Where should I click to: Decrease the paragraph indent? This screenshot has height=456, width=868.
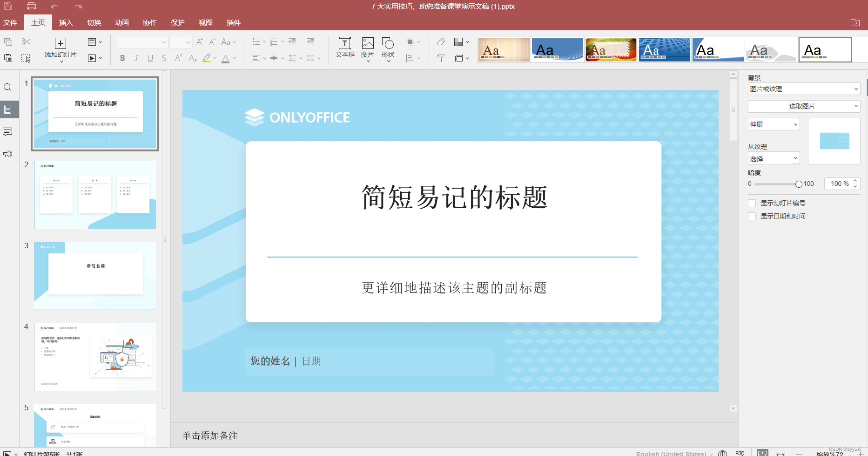292,42
